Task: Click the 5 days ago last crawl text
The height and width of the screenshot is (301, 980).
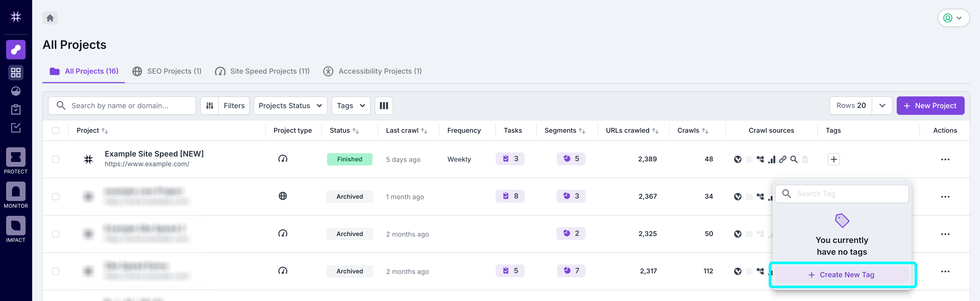Action: 403,160
